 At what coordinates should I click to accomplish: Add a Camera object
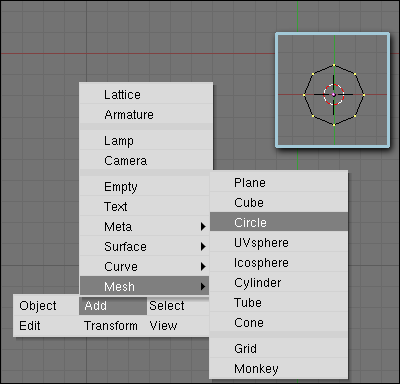[x=146, y=161]
